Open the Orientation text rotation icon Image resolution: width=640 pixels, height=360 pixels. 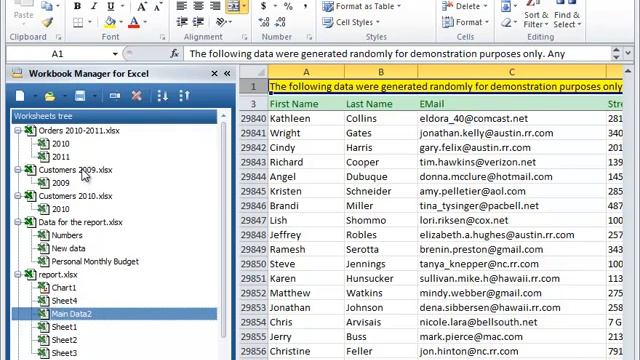tap(220, 22)
